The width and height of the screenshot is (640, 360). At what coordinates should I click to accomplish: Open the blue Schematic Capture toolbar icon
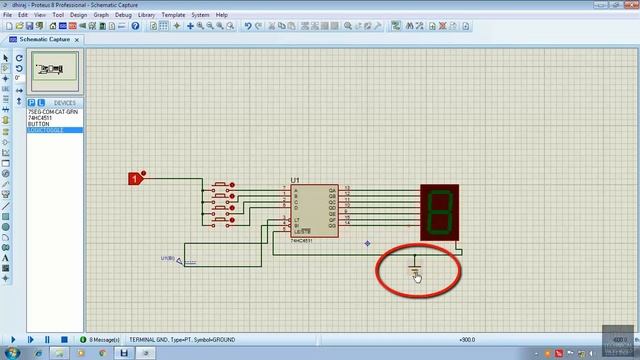point(62,26)
